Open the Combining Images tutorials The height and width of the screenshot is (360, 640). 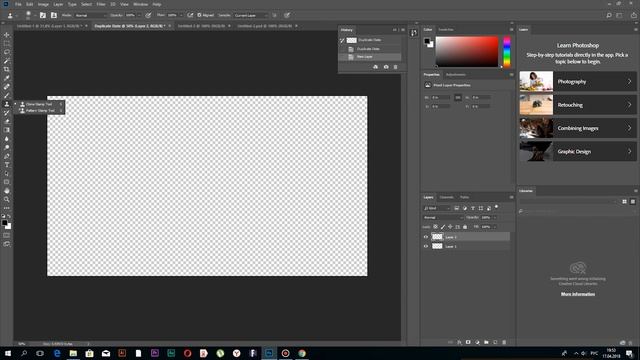578,128
